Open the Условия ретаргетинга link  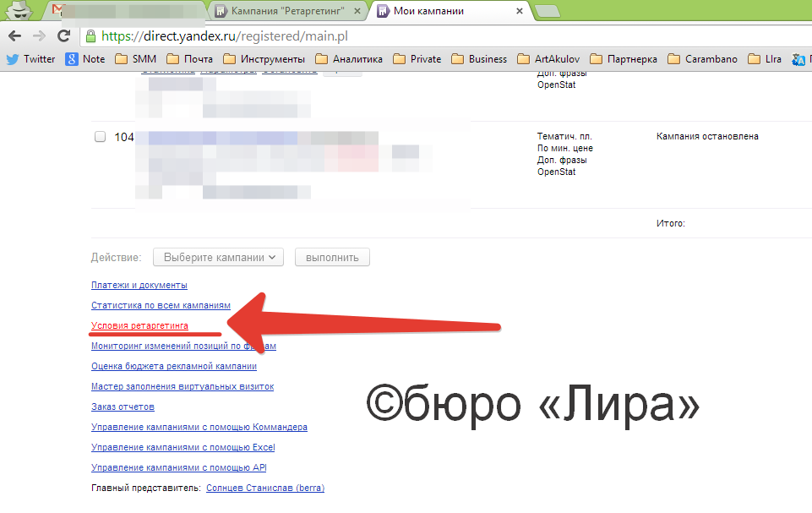[x=139, y=325]
